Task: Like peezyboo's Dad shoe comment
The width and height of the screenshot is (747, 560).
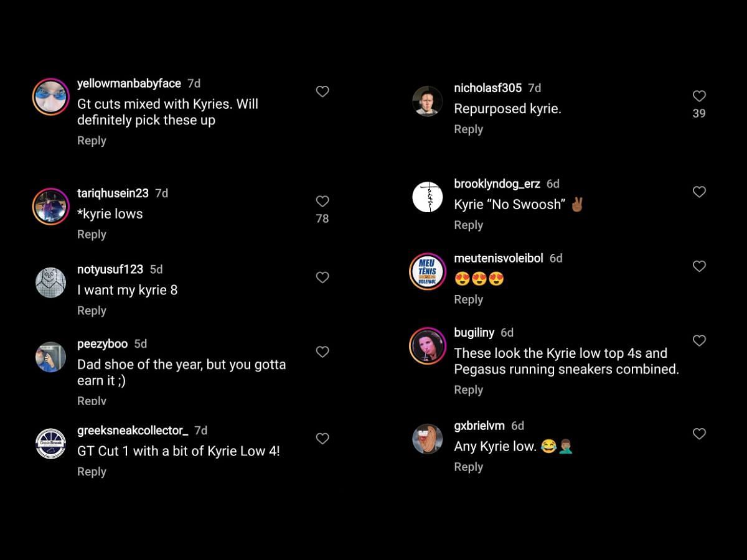Action: point(322,352)
